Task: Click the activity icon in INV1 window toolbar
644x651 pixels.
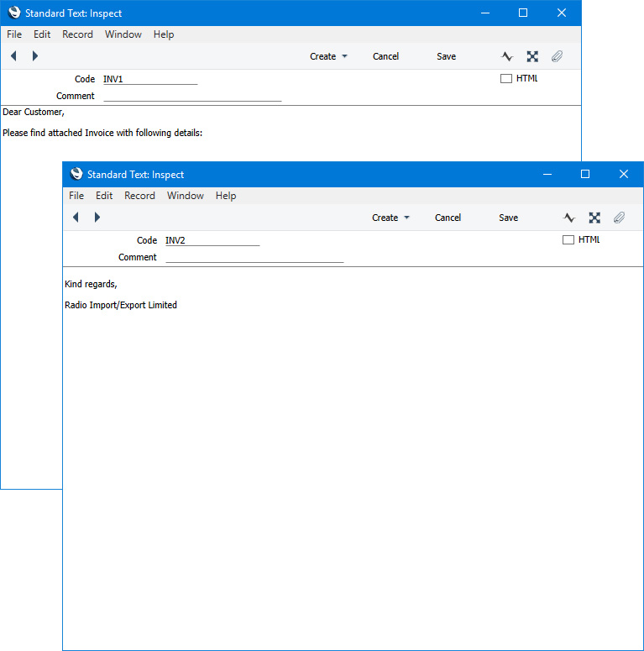Action: click(507, 56)
